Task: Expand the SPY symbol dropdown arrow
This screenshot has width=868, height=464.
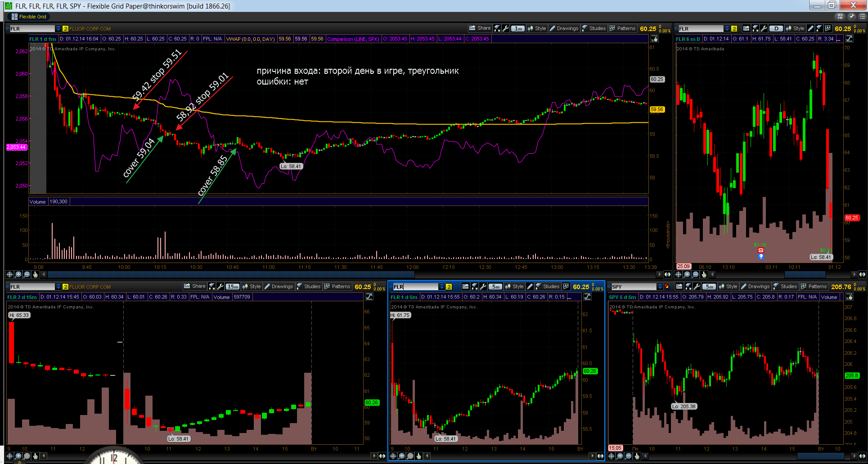Action: click(x=660, y=287)
